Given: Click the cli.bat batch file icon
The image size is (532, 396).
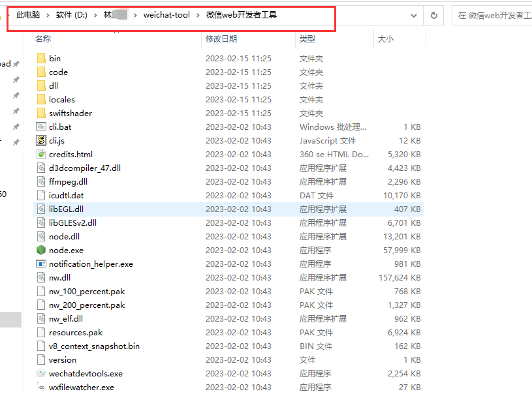Looking at the screenshot, I should (41, 127).
